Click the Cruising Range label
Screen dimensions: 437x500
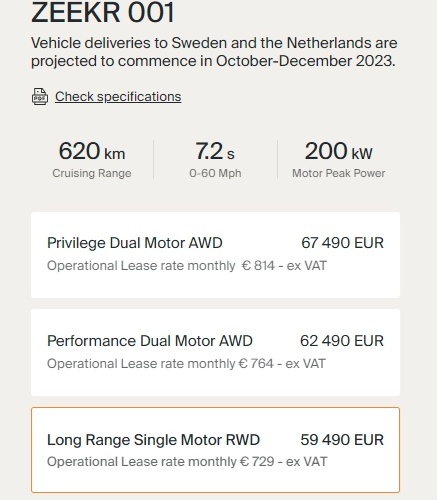92,173
